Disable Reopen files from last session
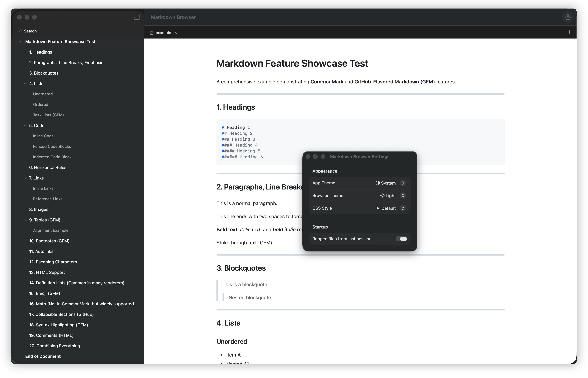 [x=401, y=239]
